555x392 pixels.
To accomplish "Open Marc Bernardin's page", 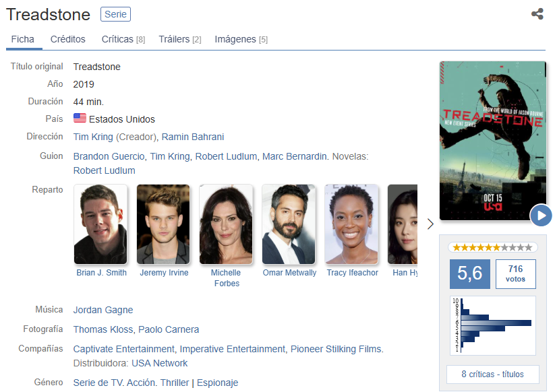I will [x=295, y=156].
